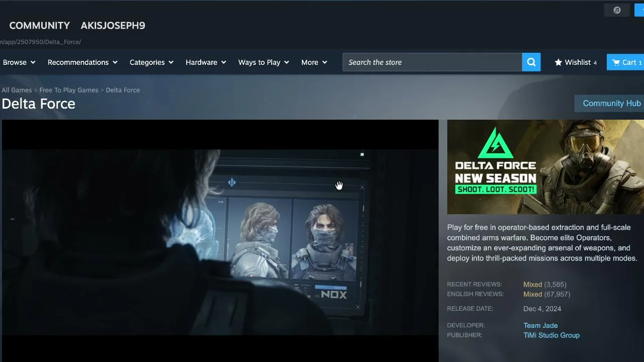The width and height of the screenshot is (644, 362).
Task: Click the Delta Force page title heading
Action: click(x=38, y=104)
